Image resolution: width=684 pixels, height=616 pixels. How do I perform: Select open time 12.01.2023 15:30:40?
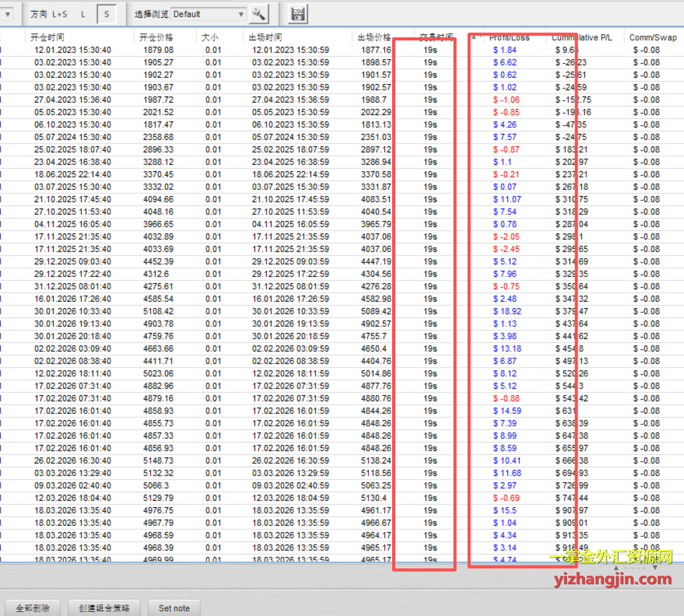pos(72,50)
